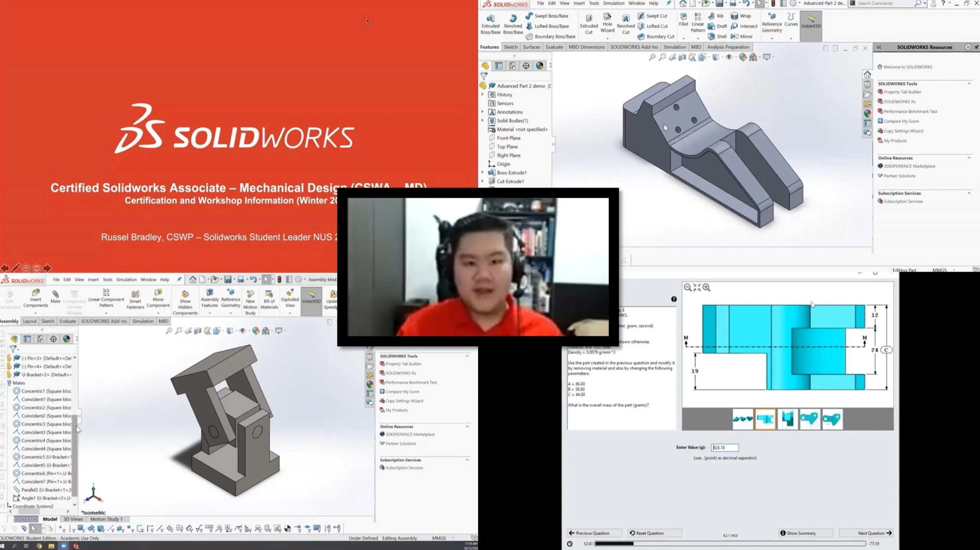Select the Extruded Cut feature tool
The image size is (980, 550).
point(589,24)
